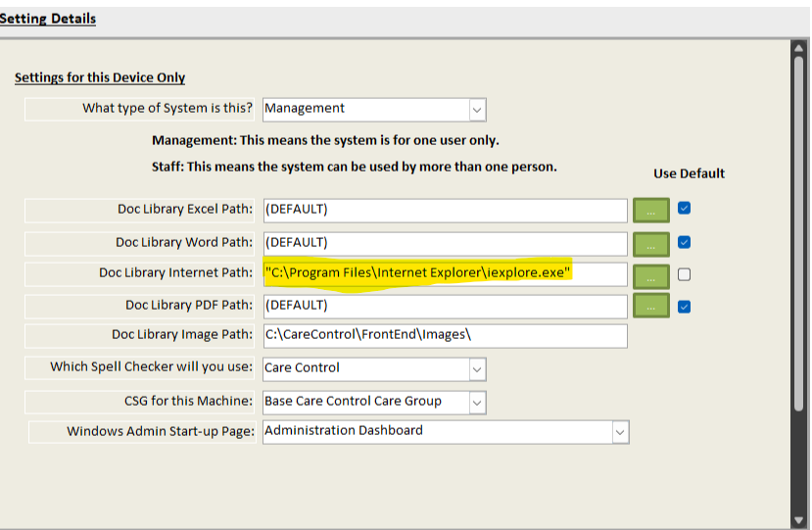
Task: Uncheck Use Default for PDF Path
Action: click(684, 307)
